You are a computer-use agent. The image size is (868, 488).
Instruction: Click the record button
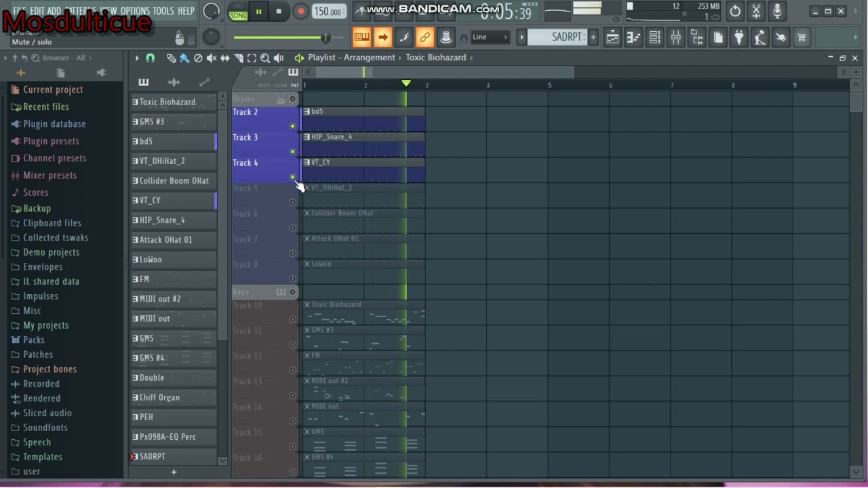pyautogui.click(x=300, y=12)
